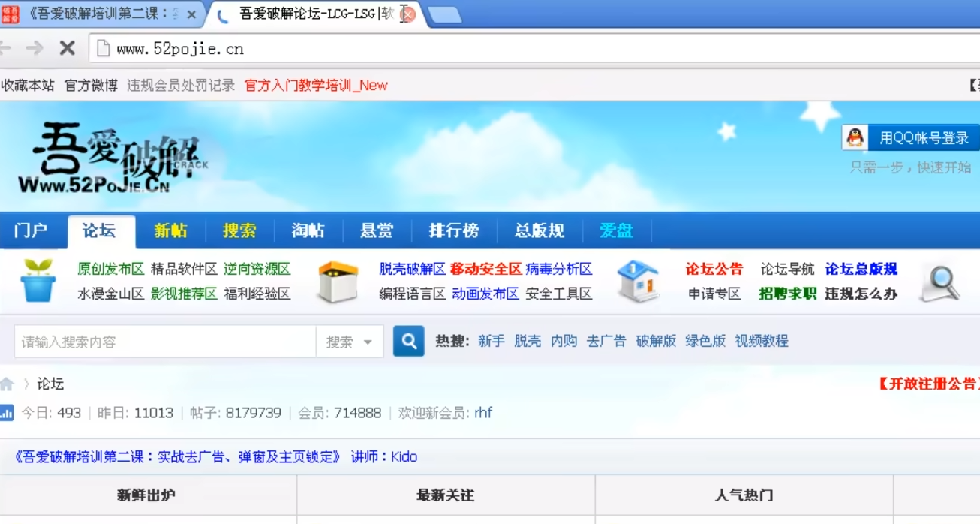Close the 吾爱破解培训第二课 tab

point(191,14)
